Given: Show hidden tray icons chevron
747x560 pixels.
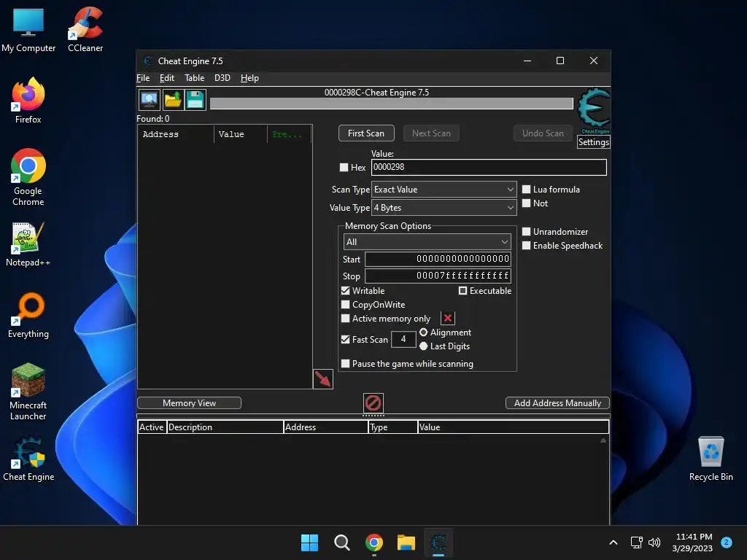Looking at the screenshot, I should point(614,542).
